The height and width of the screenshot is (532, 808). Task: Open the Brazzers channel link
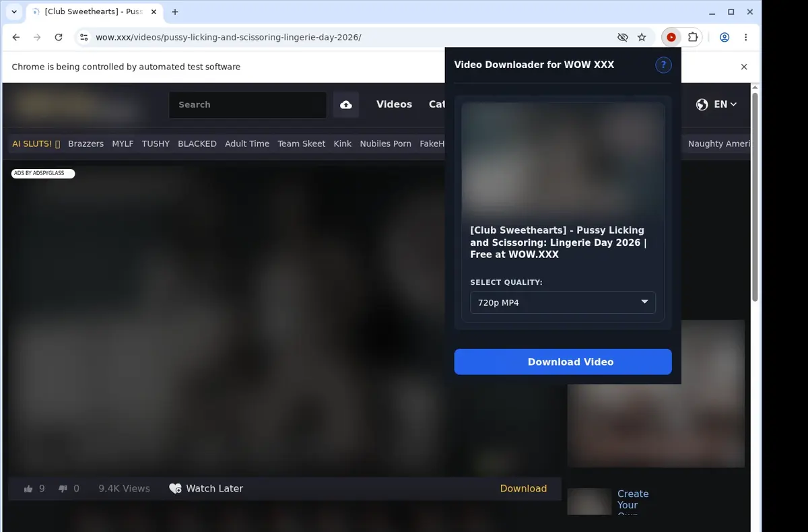click(x=86, y=143)
